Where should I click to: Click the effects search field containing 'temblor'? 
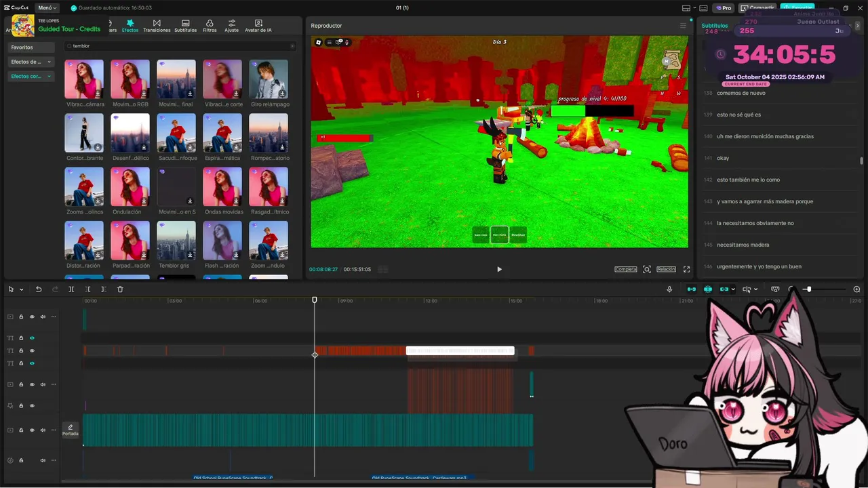(x=180, y=46)
